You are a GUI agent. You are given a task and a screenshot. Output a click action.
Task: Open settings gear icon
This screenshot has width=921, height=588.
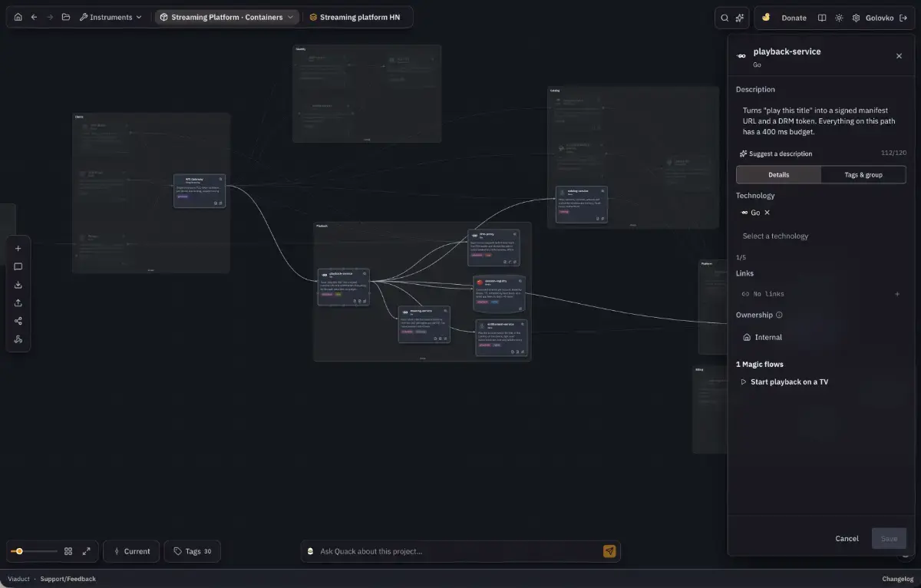point(856,18)
